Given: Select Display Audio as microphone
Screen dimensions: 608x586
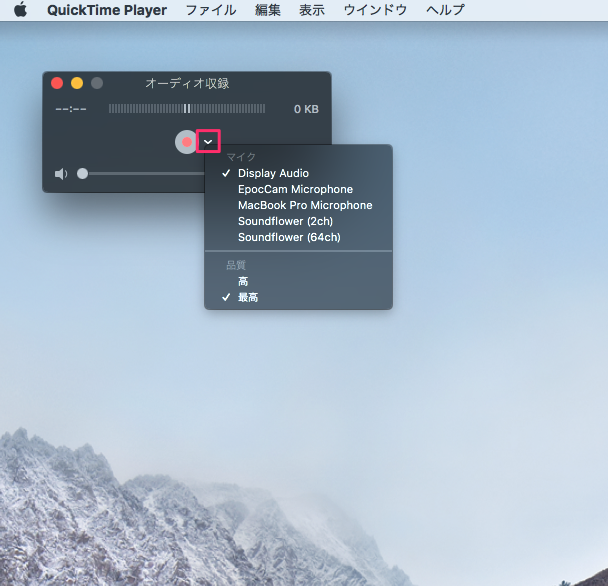Looking at the screenshot, I should tap(298, 173).
